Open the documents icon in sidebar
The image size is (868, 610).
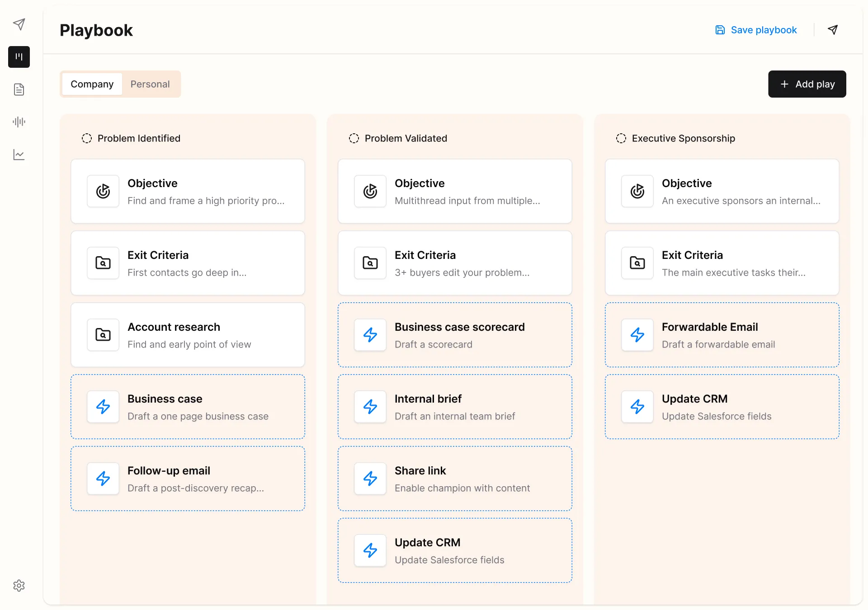19,89
